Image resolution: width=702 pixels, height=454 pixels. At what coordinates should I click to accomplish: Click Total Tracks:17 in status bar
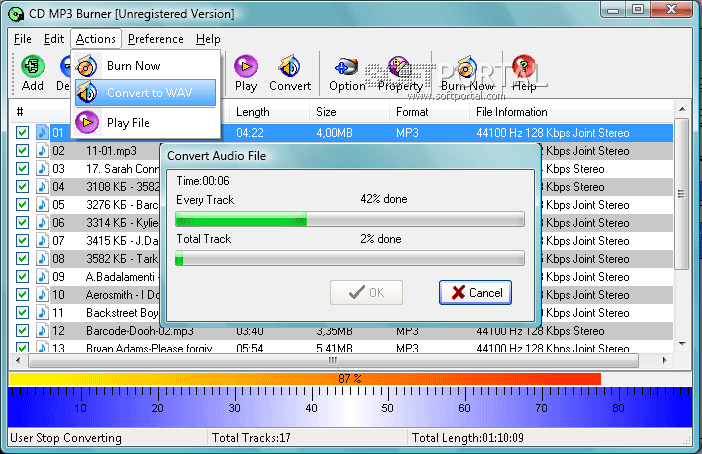click(x=251, y=437)
